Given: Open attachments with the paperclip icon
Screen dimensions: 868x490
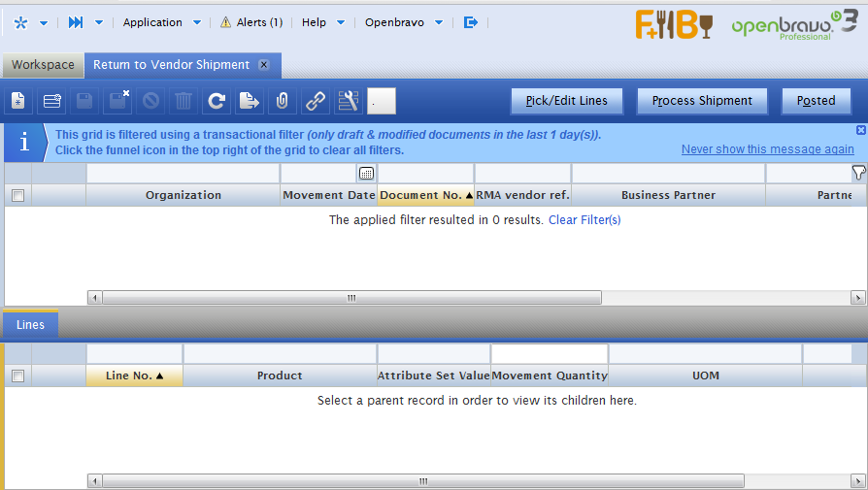Looking at the screenshot, I should pyautogui.click(x=283, y=101).
